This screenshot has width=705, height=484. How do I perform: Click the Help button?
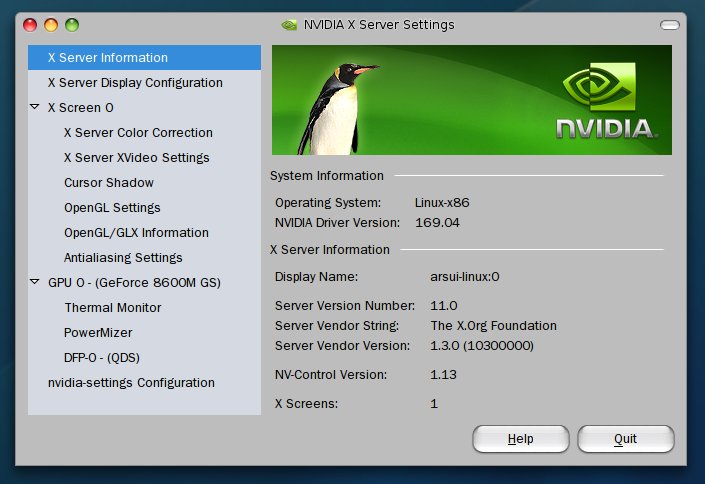521,439
